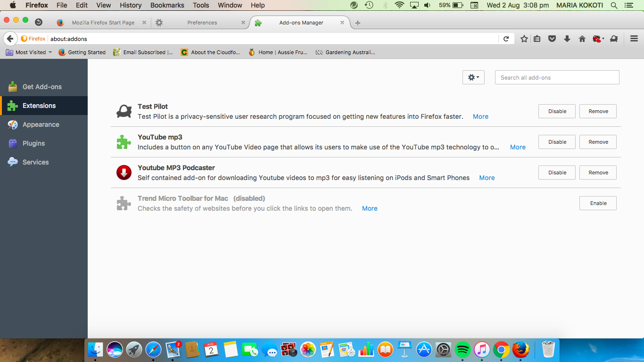The height and width of the screenshot is (362, 644).
Task: Open Numbers chart icon in dock
Action: coord(366,350)
